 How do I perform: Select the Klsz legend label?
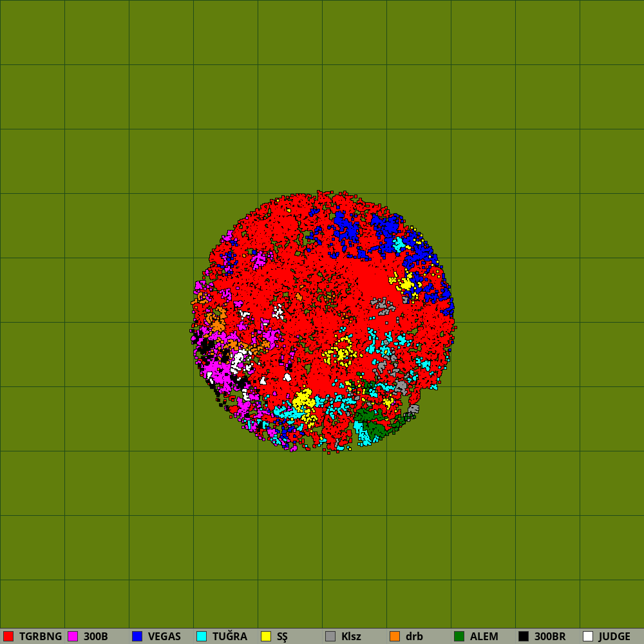[x=351, y=636]
